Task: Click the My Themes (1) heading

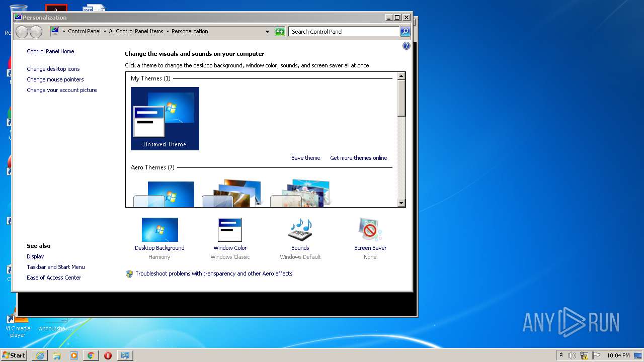Action: [150, 78]
